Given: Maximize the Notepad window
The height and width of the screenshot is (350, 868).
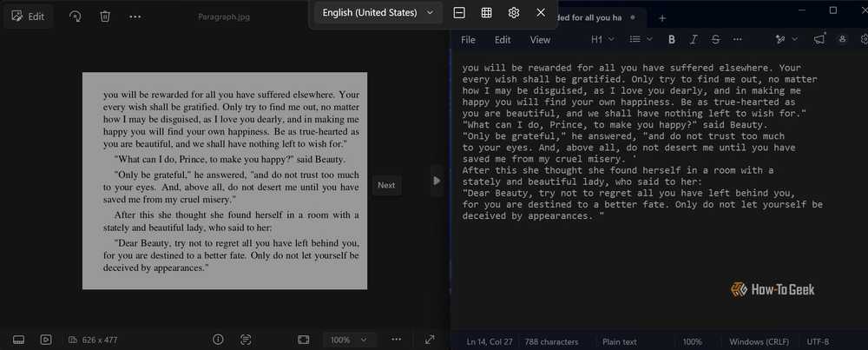Looking at the screenshot, I should (x=833, y=10).
